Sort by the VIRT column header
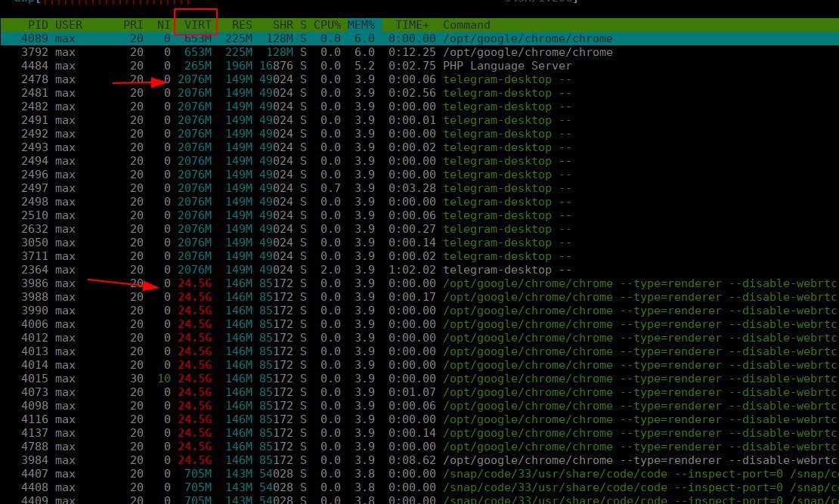839x504 pixels. (198, 25)
